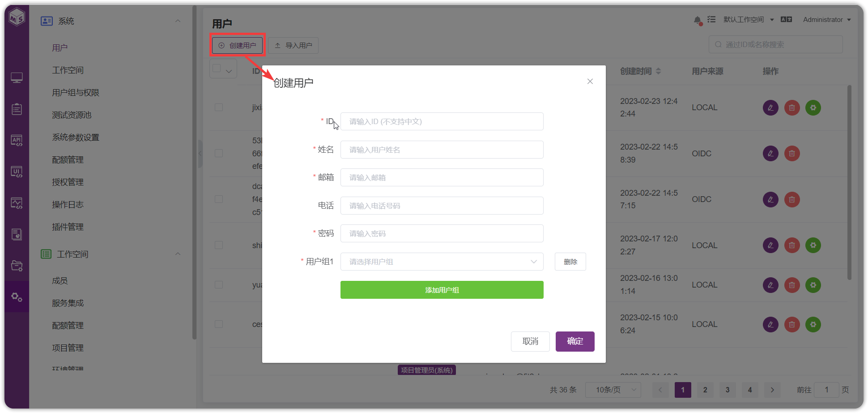The height and width of the screenshot is (413, 868).
Task: Open the system settings gears sidebar icon
Action: click(x=17, y=297)
